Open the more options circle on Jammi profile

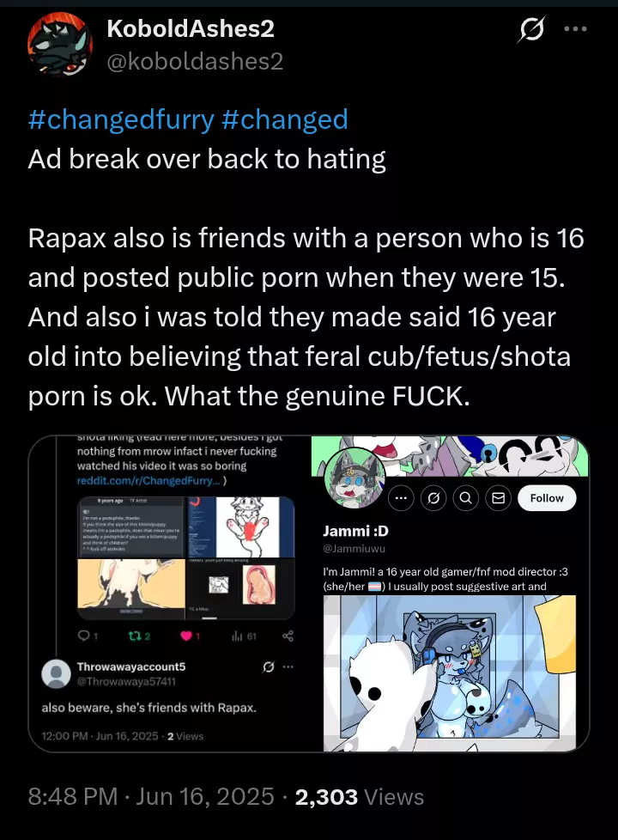(x=401, y=498)
